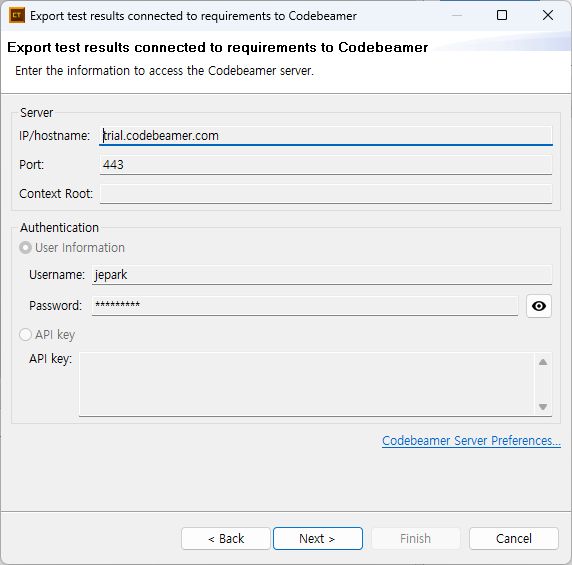Click the "Port:" label
572x565 pixels.
(x=31, y=165)
